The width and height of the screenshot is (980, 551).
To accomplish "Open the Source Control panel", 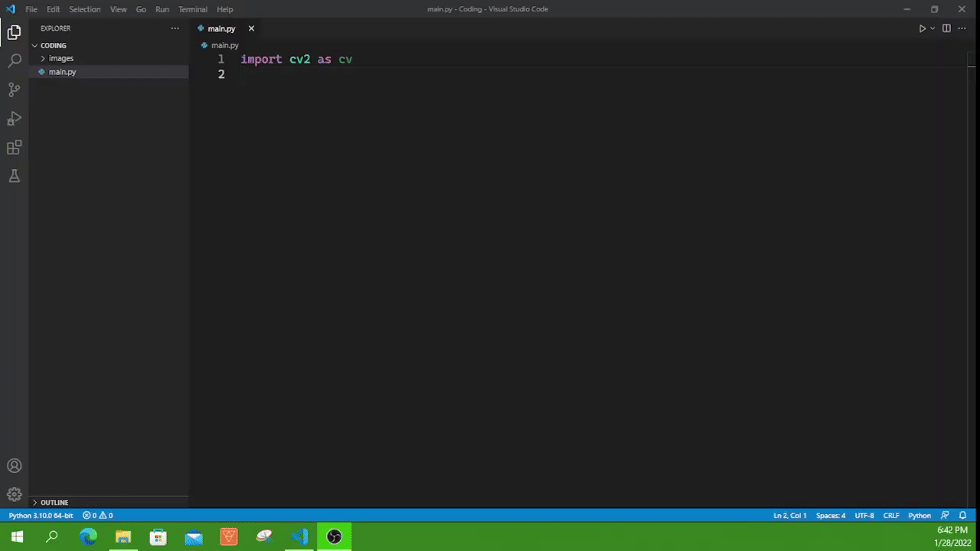I will pyautogui.click(x=14, y=90).
